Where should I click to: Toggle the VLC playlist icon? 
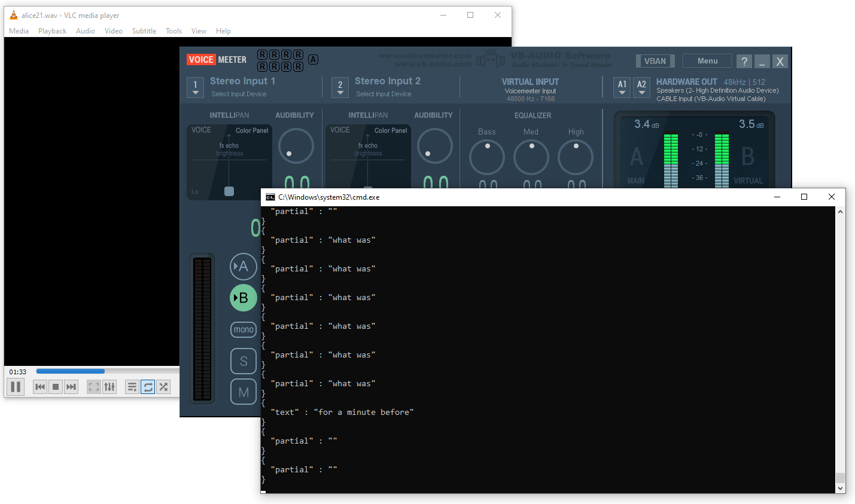(x=132, y=387)
